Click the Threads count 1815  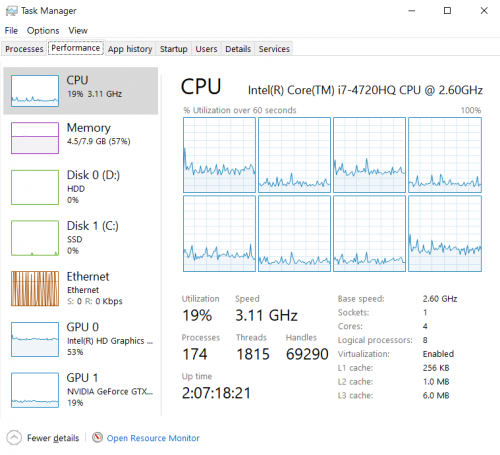point(253,354)
